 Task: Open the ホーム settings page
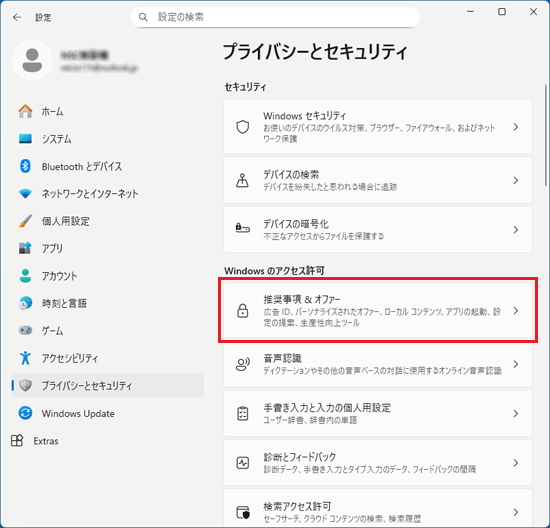point(107,111)
